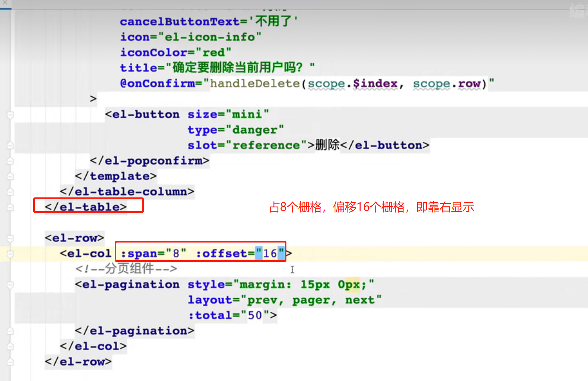Collapse the fold marker beside the el-button size line
Image resolution: width=588 pixels, height=381 pixels.
coord(10,115)
